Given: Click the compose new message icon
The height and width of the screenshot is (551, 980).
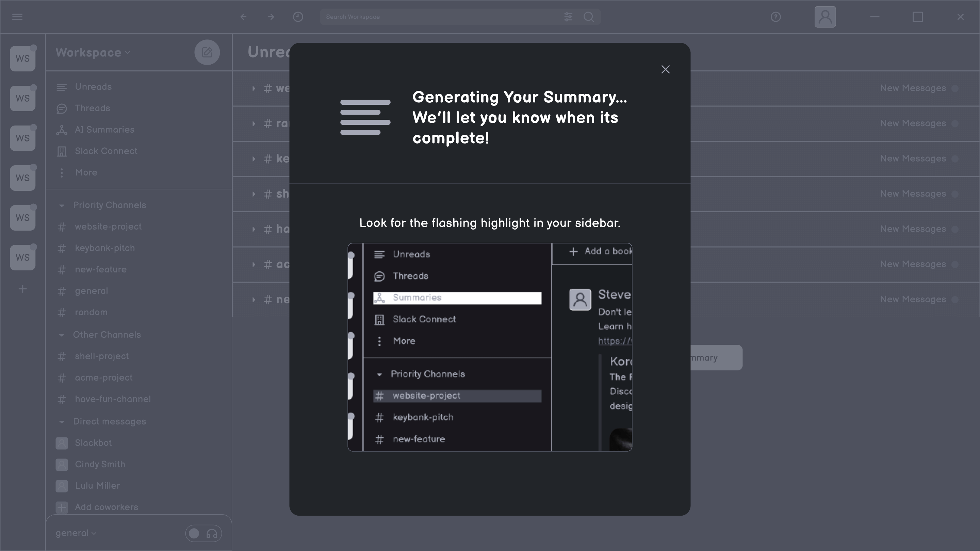Looking at the screenshot, I should (207, 52).
